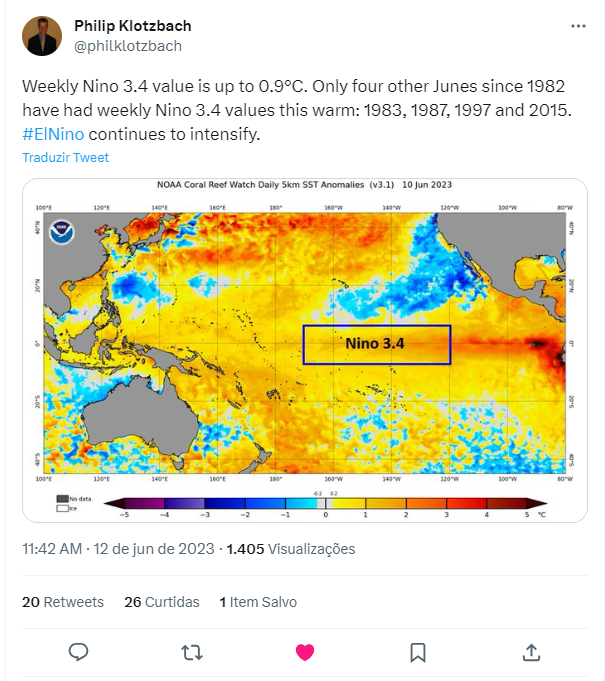605x681 pixels.
Task: Open the @philklotzbach handle link
Action: pos(128,46)
